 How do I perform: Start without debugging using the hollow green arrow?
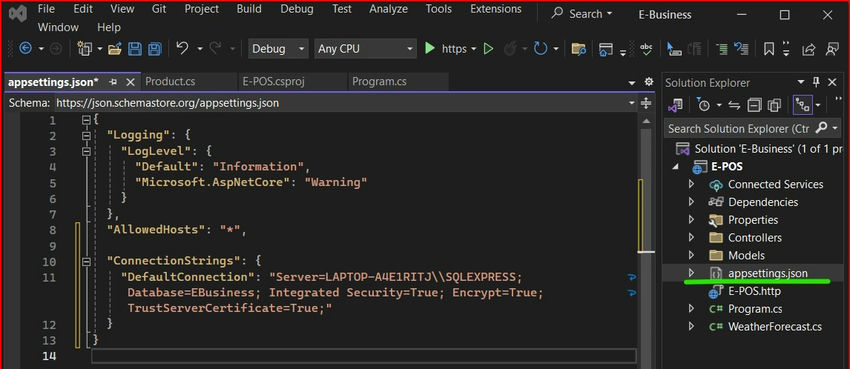[488, 49]
